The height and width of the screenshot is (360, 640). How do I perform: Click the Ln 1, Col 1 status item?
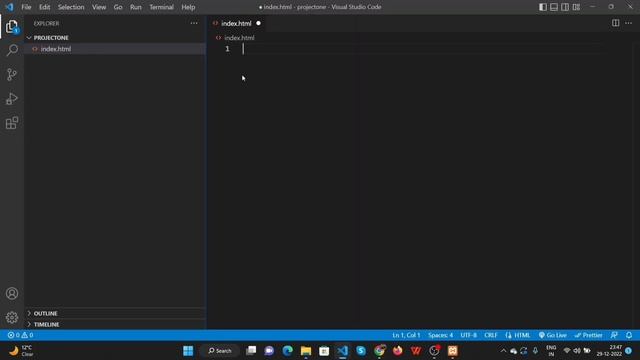406,335
